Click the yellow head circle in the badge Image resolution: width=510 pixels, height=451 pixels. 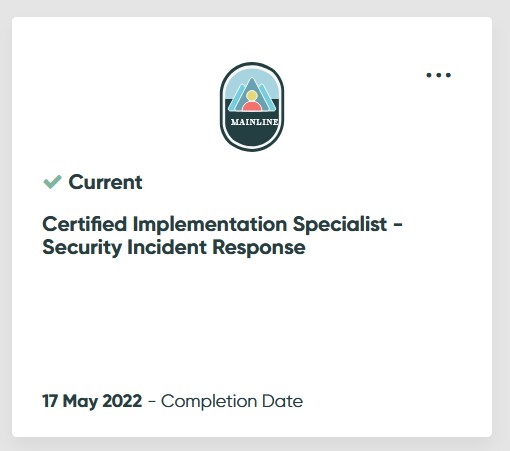[x=252, y=96]
